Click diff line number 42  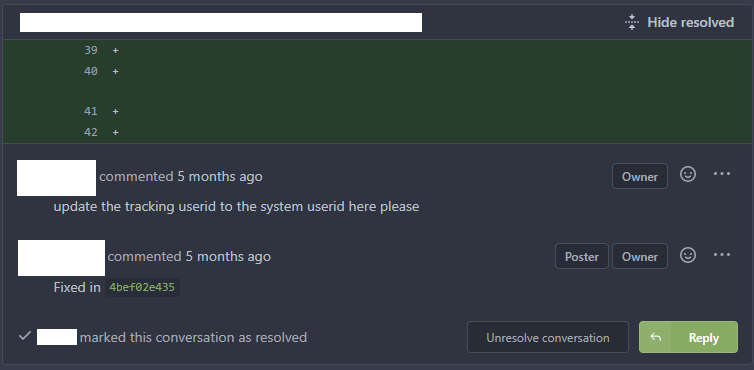click(90, 132)
